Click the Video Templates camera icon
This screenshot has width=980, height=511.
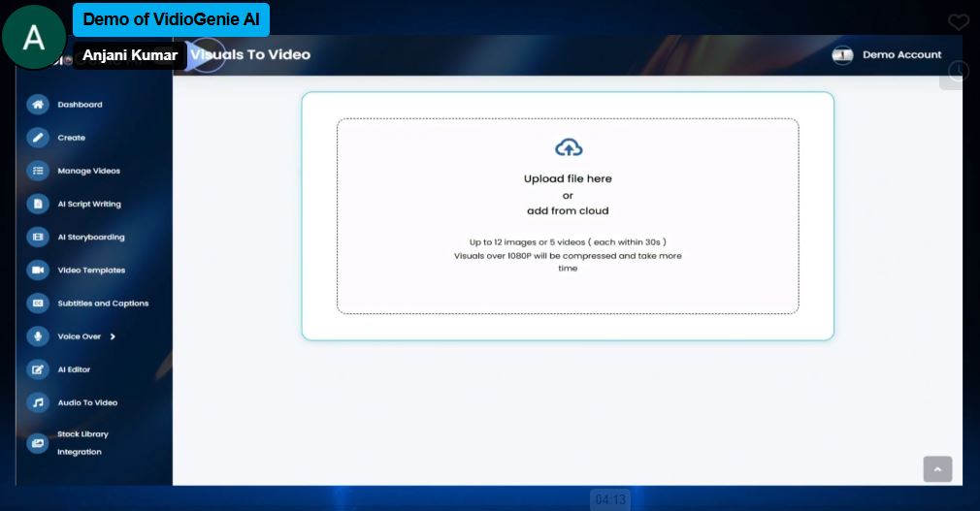click(38, 270)
